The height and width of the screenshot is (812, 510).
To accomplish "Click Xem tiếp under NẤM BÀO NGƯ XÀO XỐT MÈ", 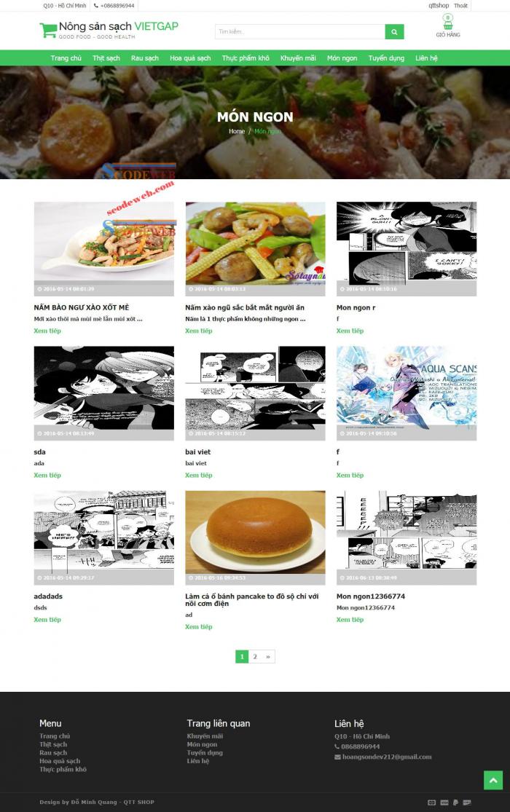I will tap(47, 331).
